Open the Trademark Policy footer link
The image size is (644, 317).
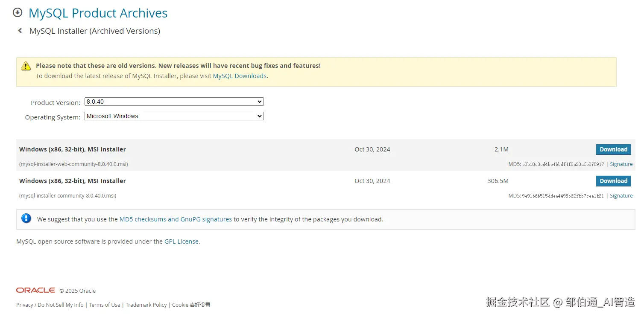coord(146,305)
